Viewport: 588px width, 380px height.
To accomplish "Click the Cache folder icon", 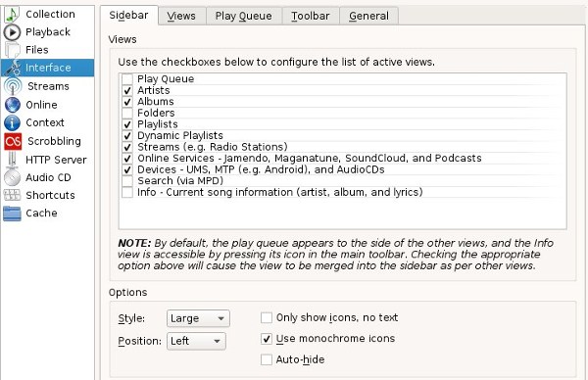I will click(x=12, y=214).
